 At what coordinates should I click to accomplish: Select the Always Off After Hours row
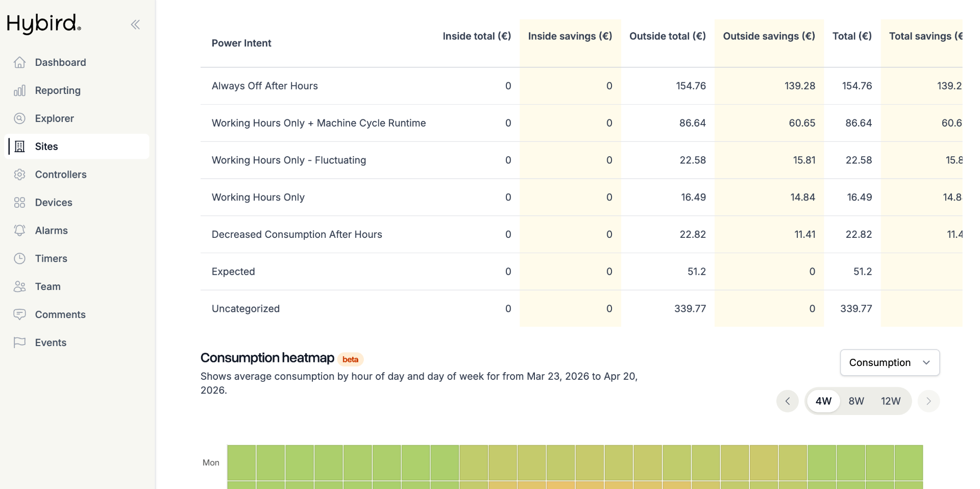(x=581, y=86)
